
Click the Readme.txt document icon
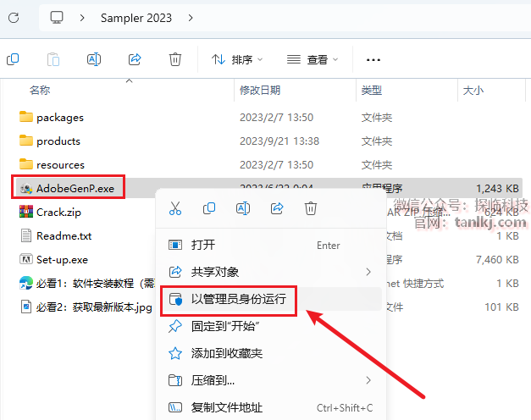coord(26,235)
